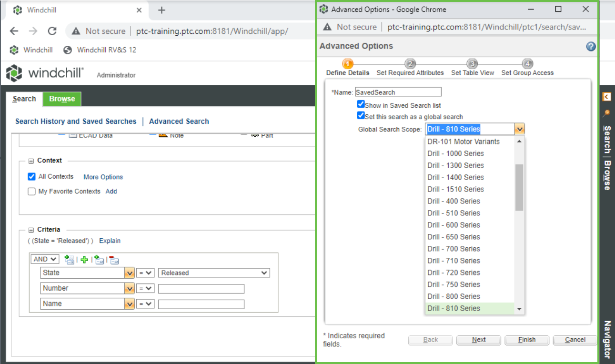
Task: Collapse the Criteria section
Action: (x=31, y=230)
